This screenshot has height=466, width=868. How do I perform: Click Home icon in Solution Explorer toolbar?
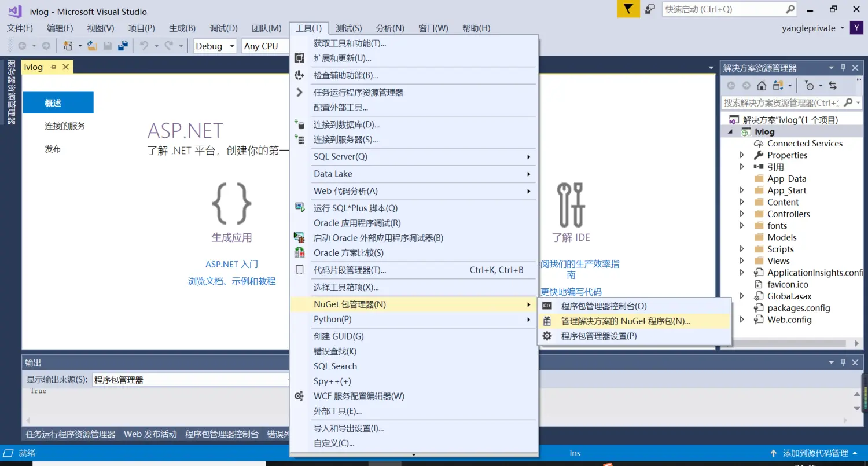coord(762,86)
